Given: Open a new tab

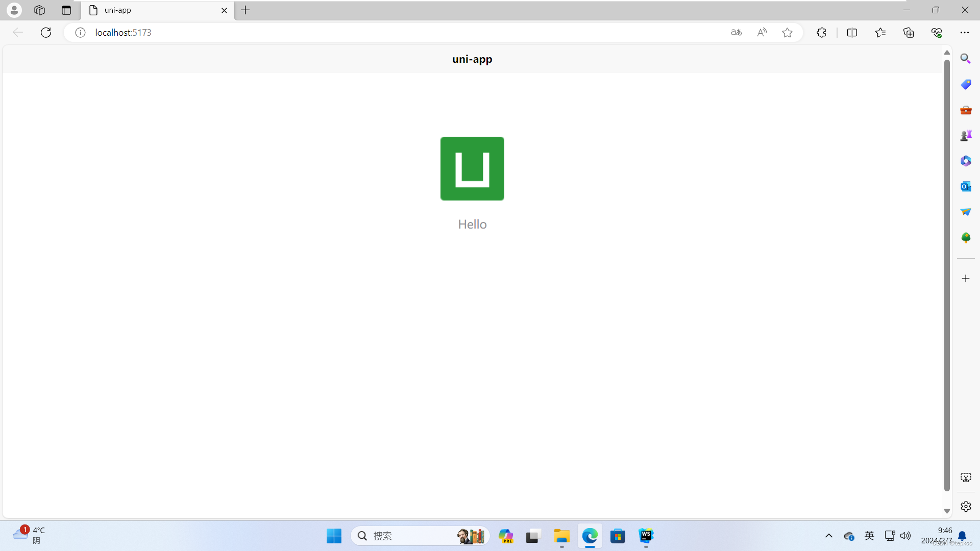Looking at the screenshot, I should [246, 10].
